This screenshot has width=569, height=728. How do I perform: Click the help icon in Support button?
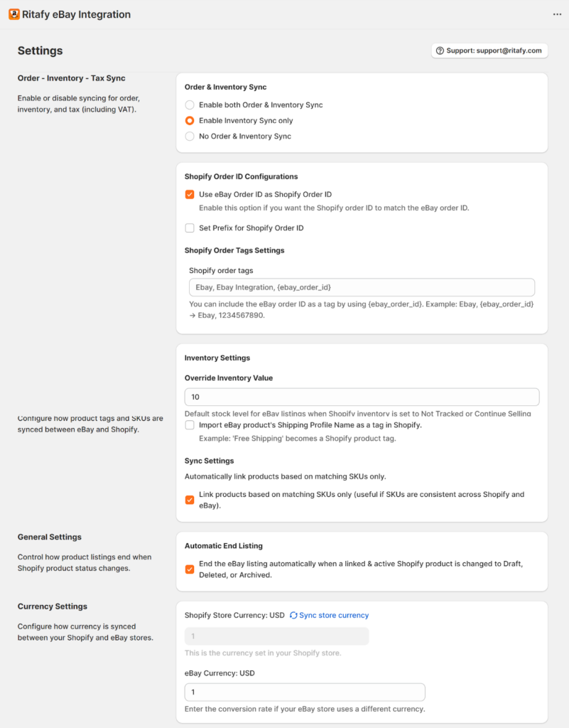[x=440, y=50]
